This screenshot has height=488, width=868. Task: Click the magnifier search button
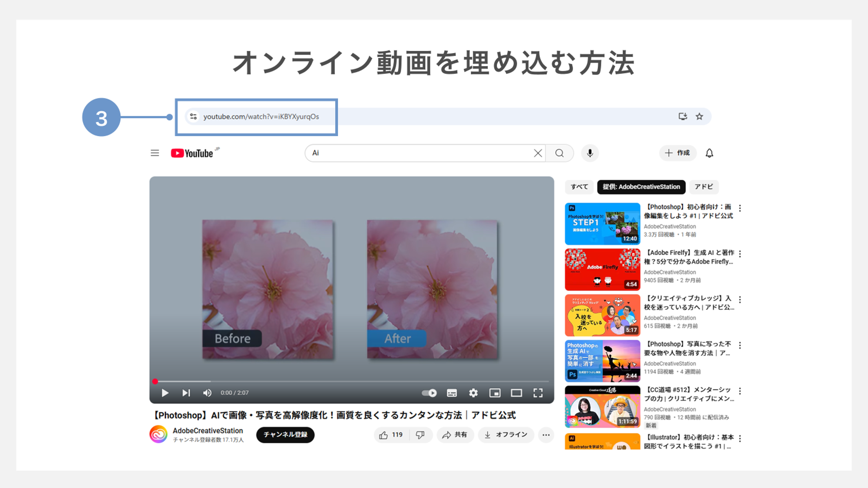560,153
